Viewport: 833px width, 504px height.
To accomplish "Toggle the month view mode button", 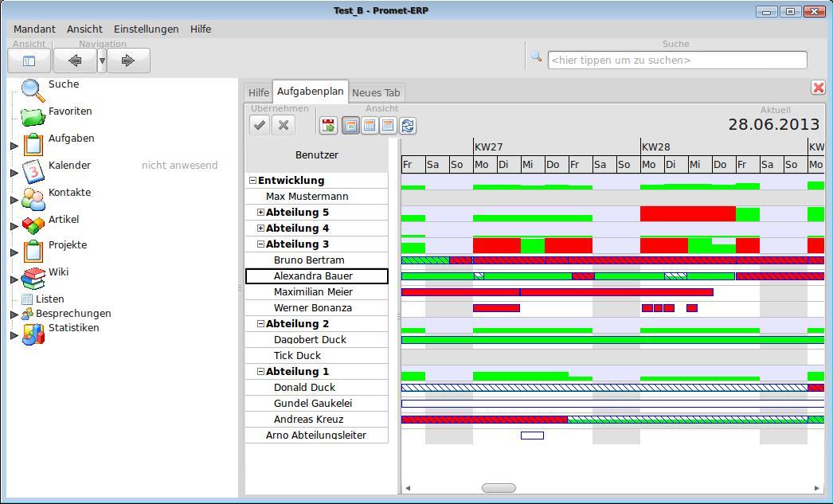I will (x=389, y=125).
